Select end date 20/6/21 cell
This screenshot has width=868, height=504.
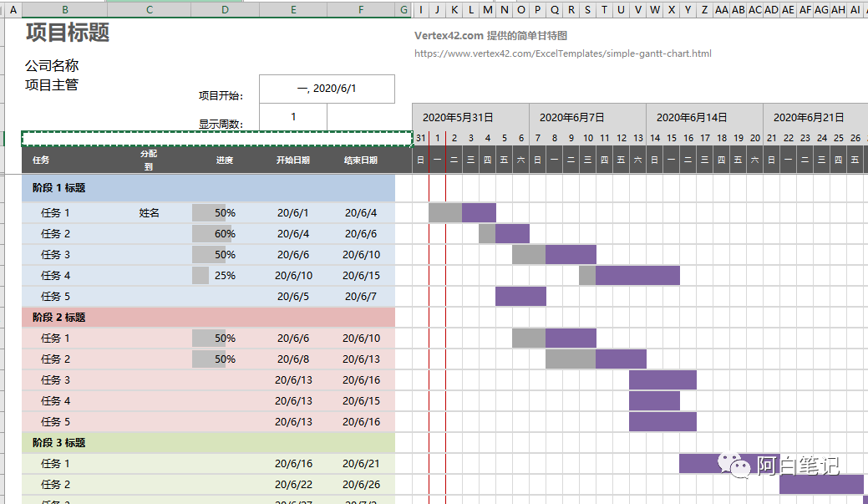(361, 464)
